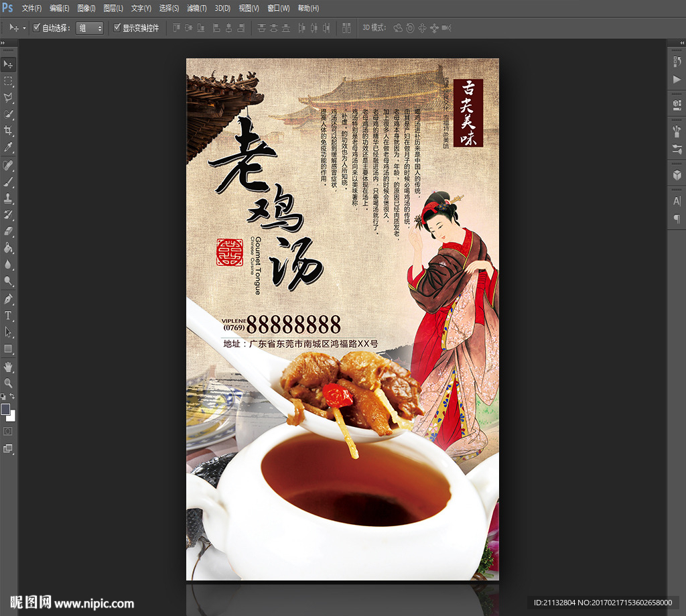Reset default foreground and background colors
The width and height of the screenshot is (686, 616).
pos(3,396)
